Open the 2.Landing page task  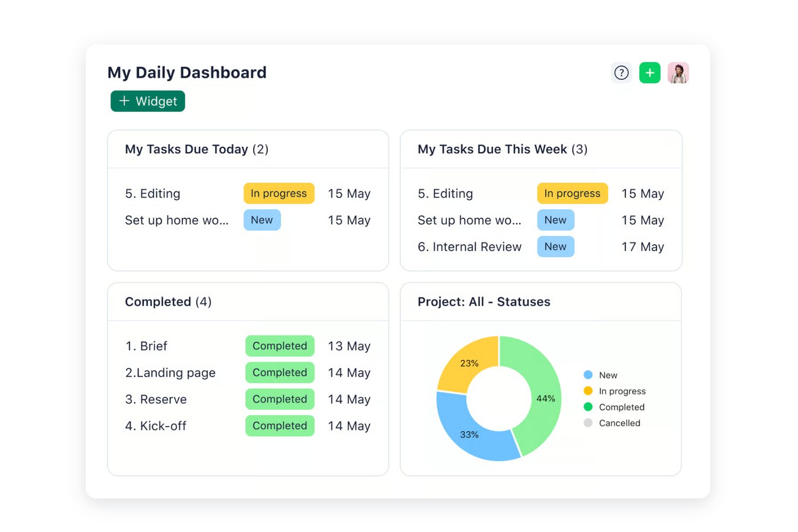point(170,373)
